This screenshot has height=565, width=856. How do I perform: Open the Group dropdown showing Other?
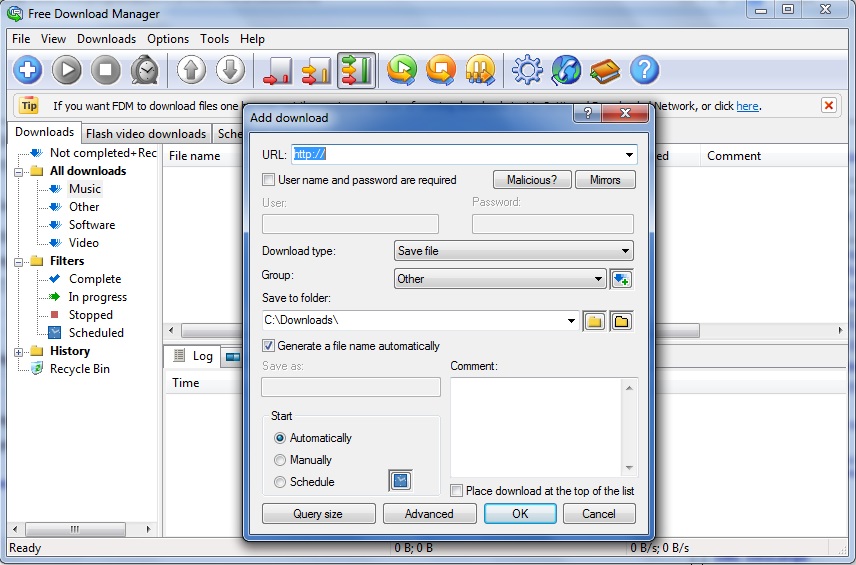coord(500,279)
